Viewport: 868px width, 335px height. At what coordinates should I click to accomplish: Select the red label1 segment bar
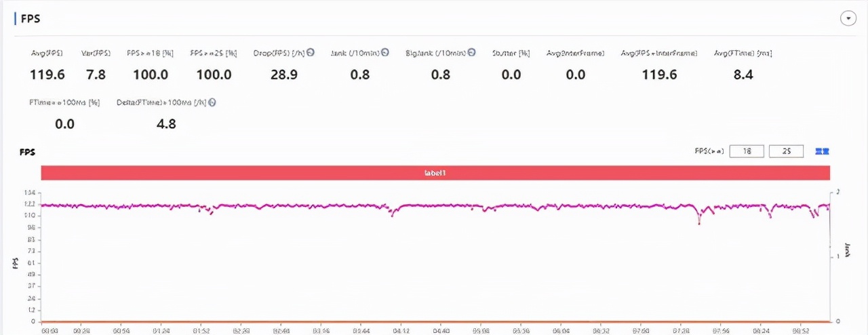click(435, 173)
